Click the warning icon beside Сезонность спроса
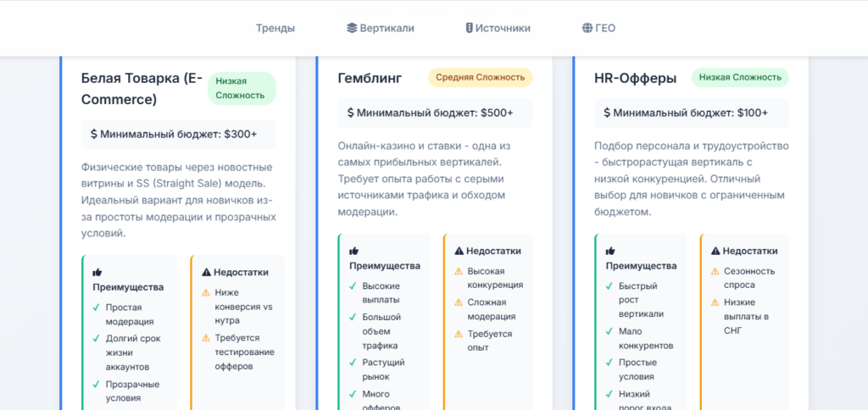Image resolution: width=868 pixels, height=410 pixels. coord(715,272)
